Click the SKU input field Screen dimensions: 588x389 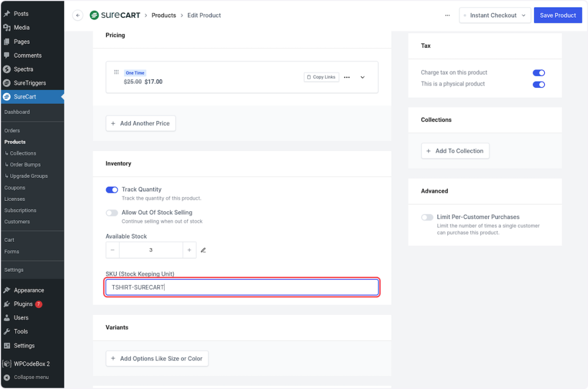[242, 287]
